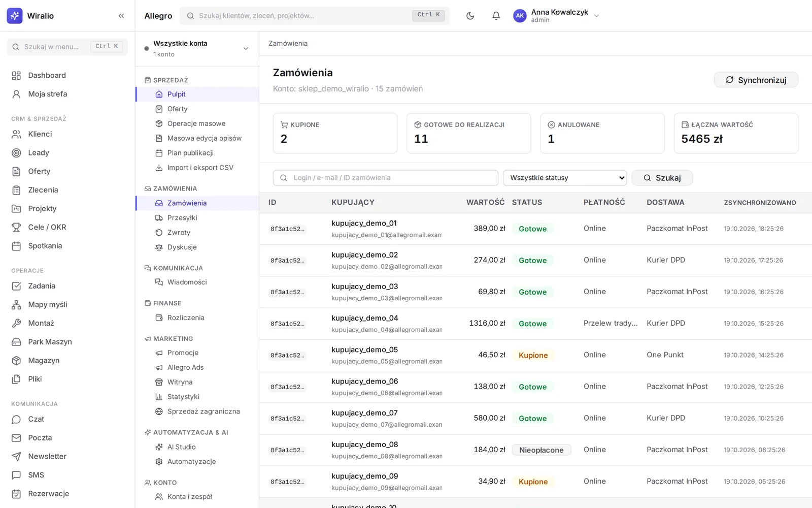Click the Zlecenia clipboard icon
This screenshot has width=812, height=508.
(x=16, y=190)
